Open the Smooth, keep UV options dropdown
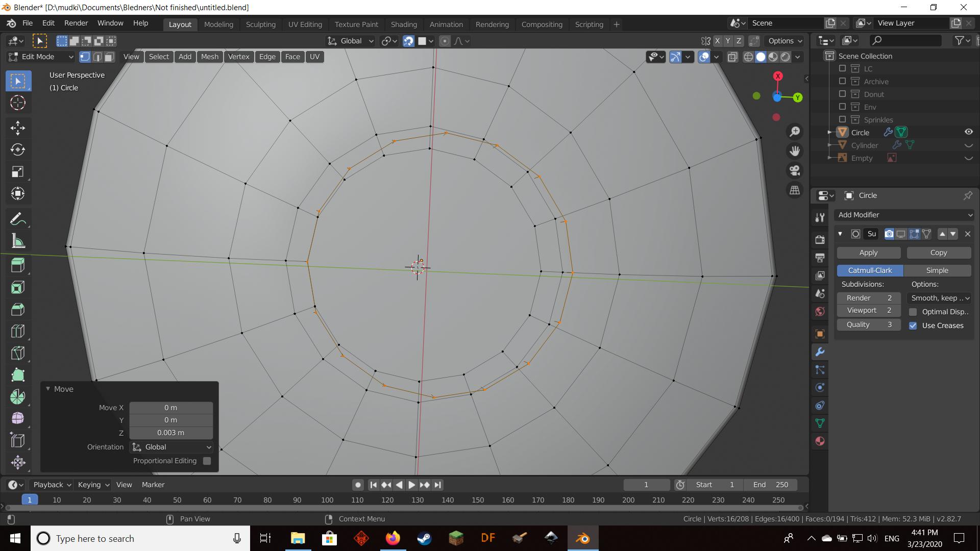980x551 pixels. tap(940, 298)
